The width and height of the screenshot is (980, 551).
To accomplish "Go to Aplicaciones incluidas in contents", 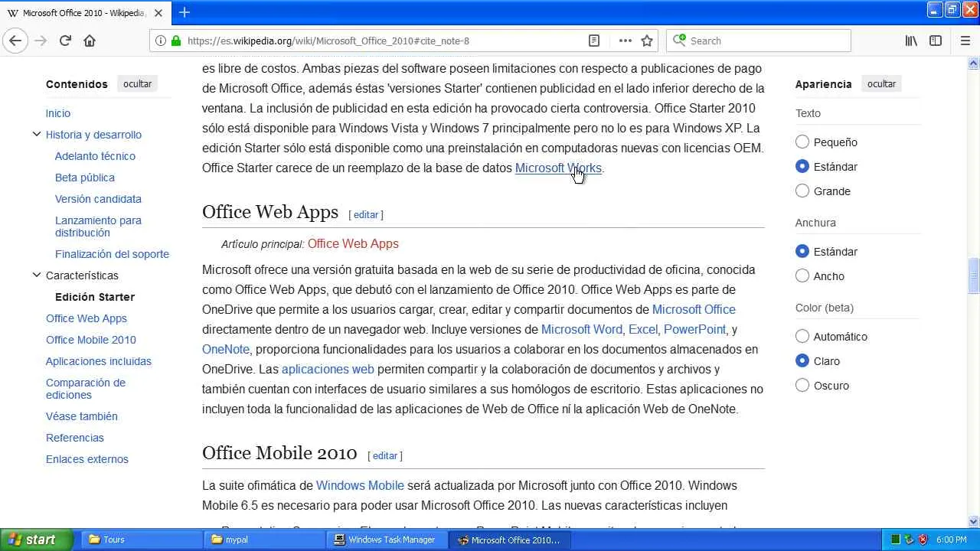I will point(99,361).
